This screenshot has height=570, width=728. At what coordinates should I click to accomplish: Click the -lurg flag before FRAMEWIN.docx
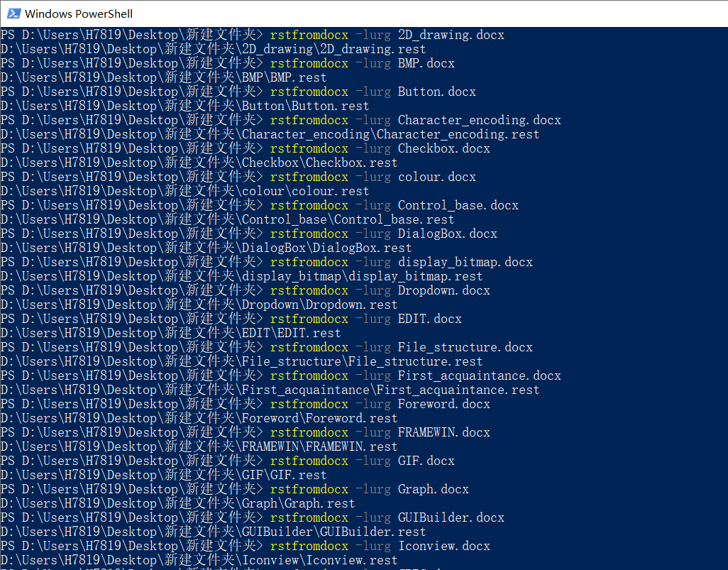click(373, 432)
